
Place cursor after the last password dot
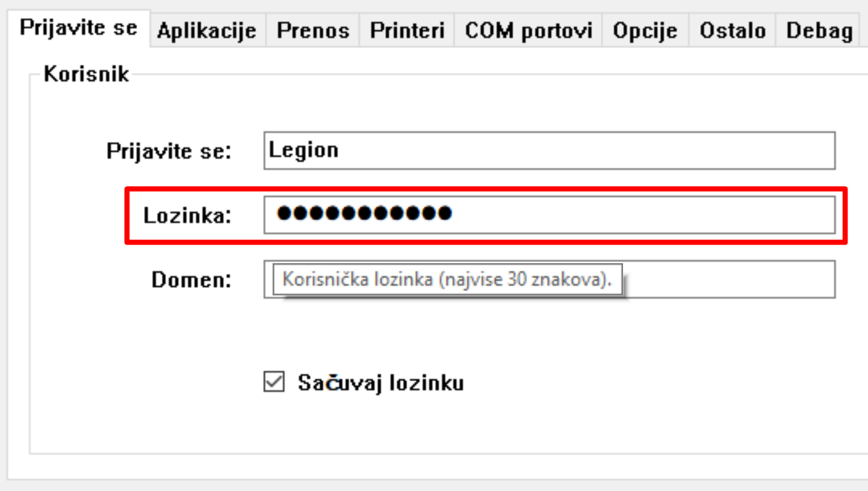pos(453,214)
